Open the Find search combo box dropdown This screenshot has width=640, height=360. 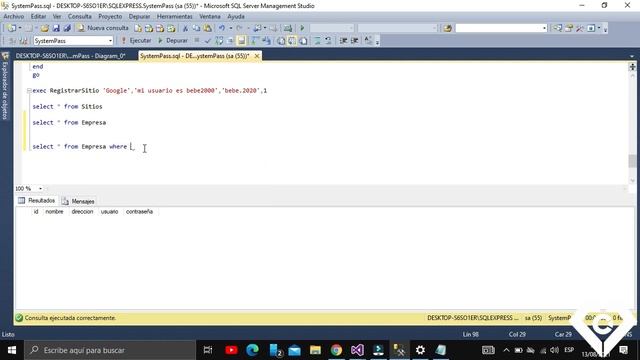tap(544, 28)
